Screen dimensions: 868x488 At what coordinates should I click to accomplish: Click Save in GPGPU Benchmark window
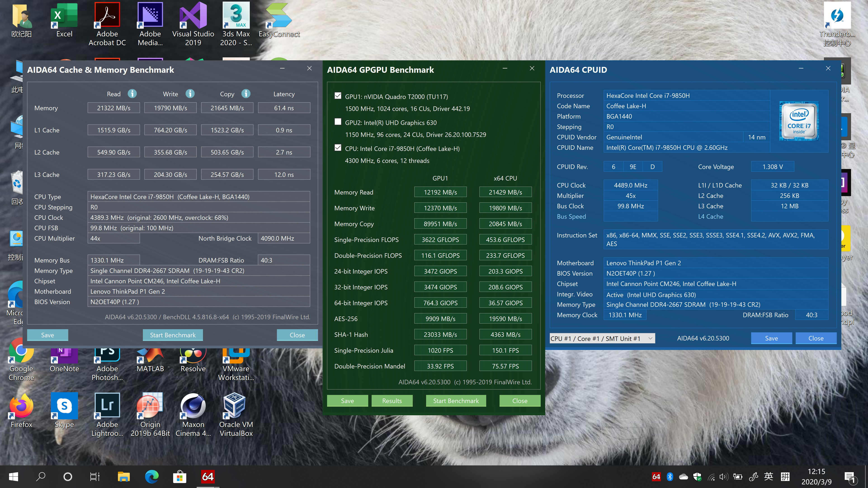point(347,401)
